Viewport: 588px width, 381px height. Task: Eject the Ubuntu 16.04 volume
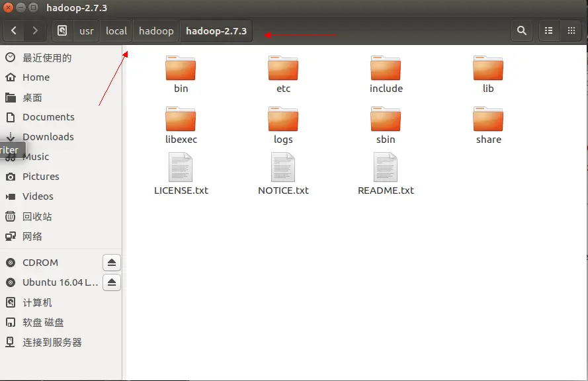pyautogui.click(x=112, y=282)
